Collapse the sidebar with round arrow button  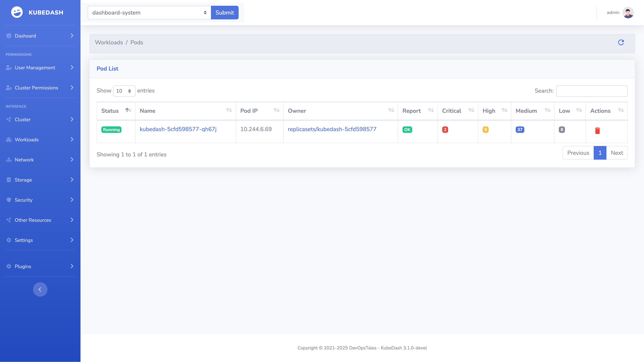40,289
